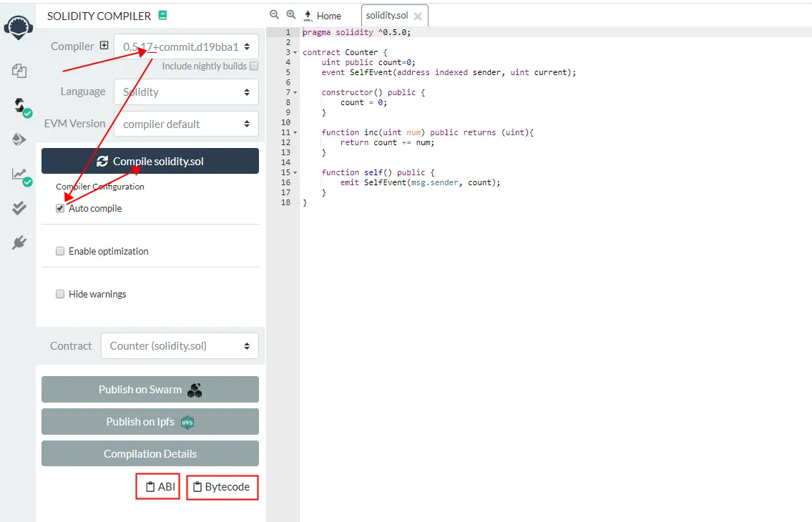Open the Deploy and run transactions icon
The width and height of the screenshot is (812, 522).
(x=19, y=139)
